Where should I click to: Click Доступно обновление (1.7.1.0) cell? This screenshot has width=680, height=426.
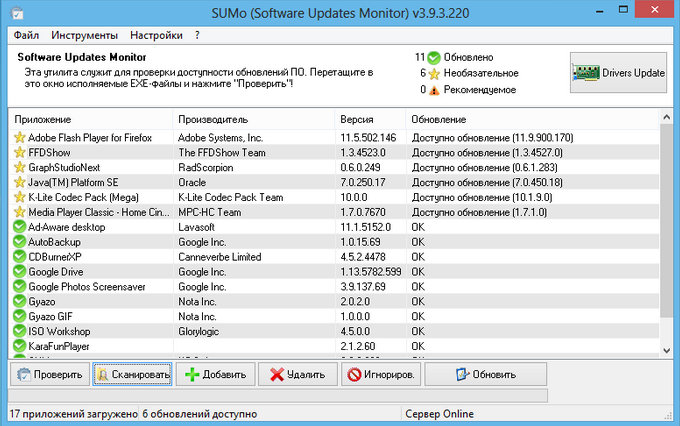click(x=479, y=212)
